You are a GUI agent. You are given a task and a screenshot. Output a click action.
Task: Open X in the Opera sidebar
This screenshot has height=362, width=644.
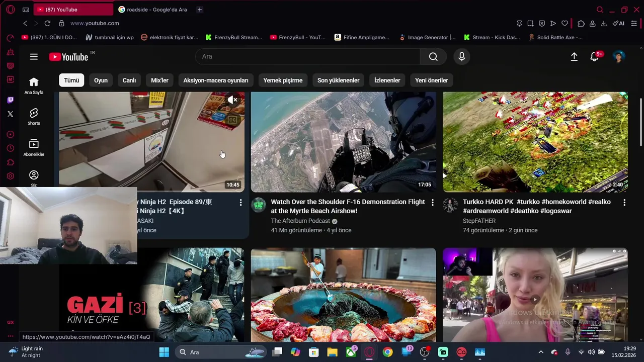pyautogui.click(x=10, y=114)
